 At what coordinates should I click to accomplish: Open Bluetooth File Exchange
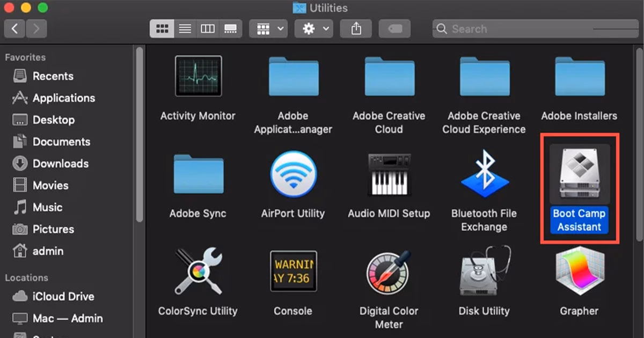pos(484,173)
